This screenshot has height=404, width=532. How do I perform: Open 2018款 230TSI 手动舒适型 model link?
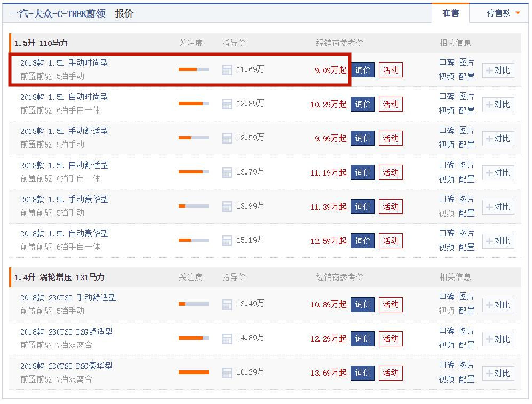click(x=68, y=297)
